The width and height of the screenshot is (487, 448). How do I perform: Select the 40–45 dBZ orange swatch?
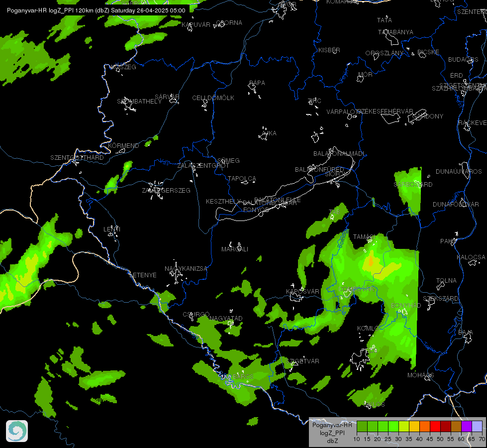(x=425, y=426)
